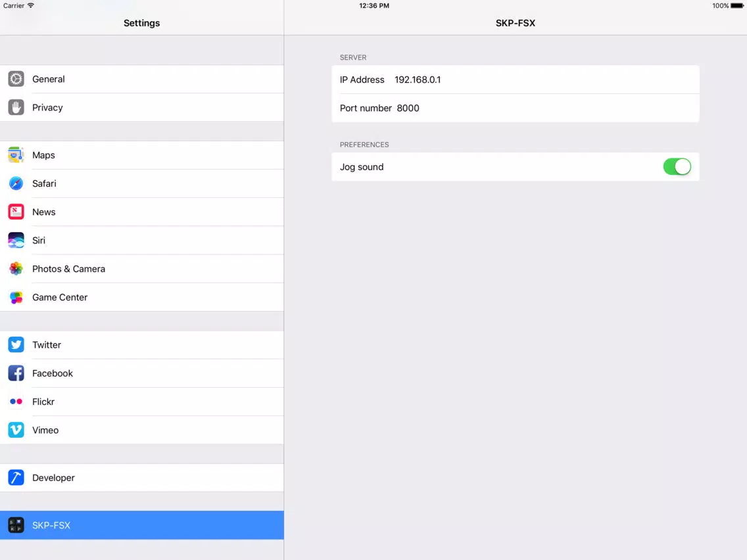Open Game Center settings label
The image size is (747, 560).
(60, 297)
